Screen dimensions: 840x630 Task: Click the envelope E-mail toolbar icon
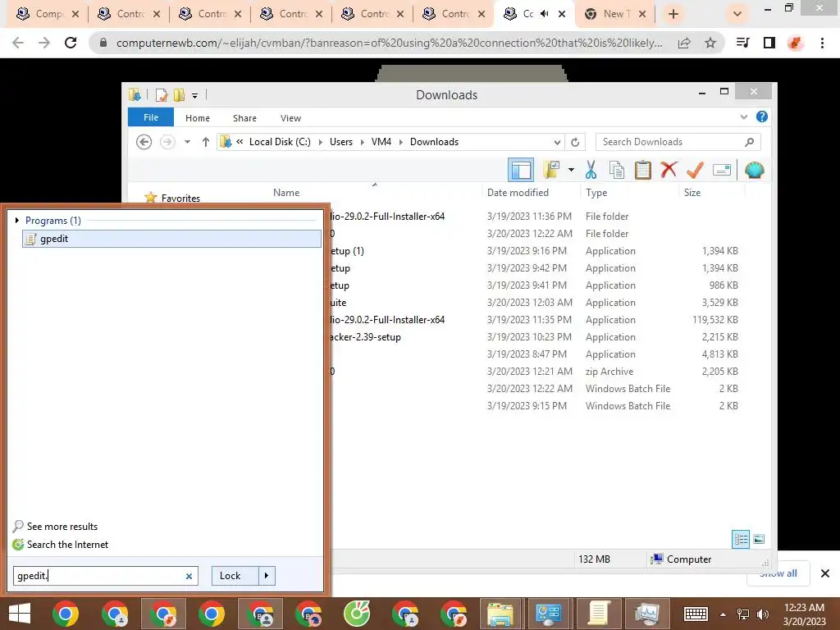pos(722,171)
